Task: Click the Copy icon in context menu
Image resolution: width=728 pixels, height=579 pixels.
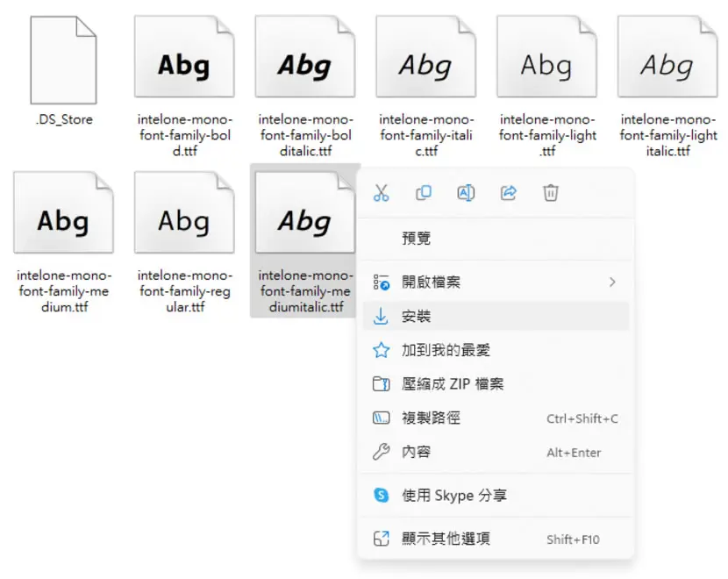Action: (x=424, y=193)
